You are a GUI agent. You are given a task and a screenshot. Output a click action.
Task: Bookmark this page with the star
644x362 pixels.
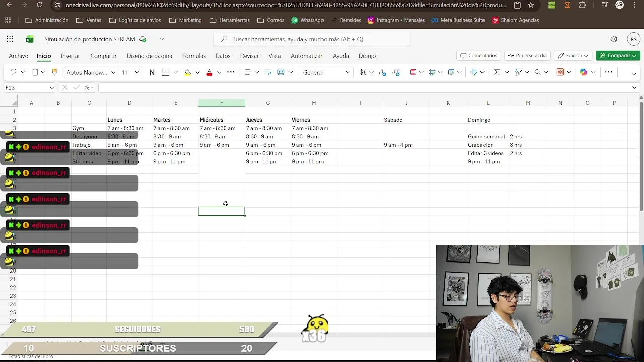[531, 5]
